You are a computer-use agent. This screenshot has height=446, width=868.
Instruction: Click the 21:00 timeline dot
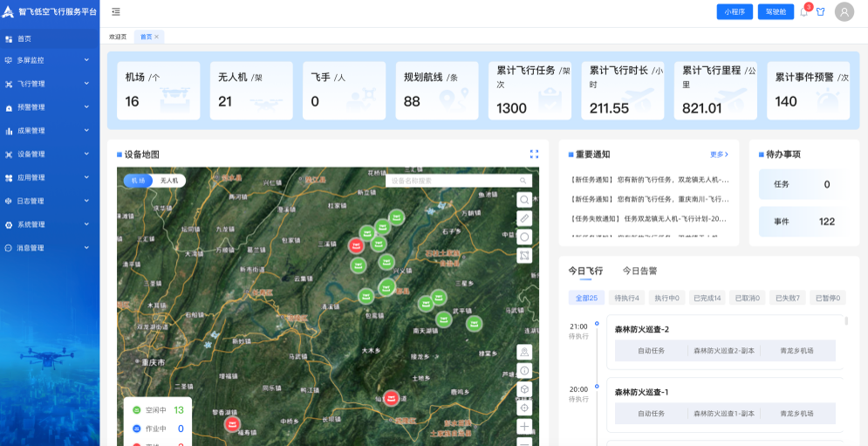click(x=596, y=323)
